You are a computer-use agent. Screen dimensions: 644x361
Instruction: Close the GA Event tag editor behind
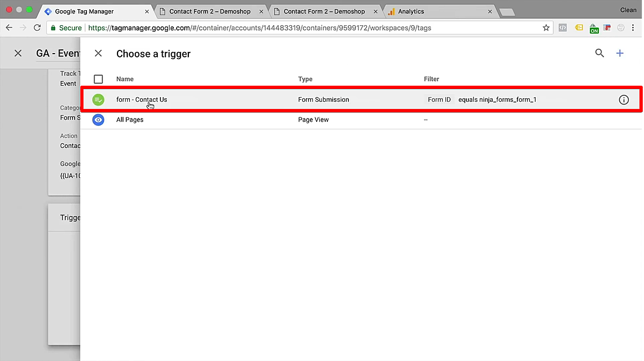(x=18, y=53)
